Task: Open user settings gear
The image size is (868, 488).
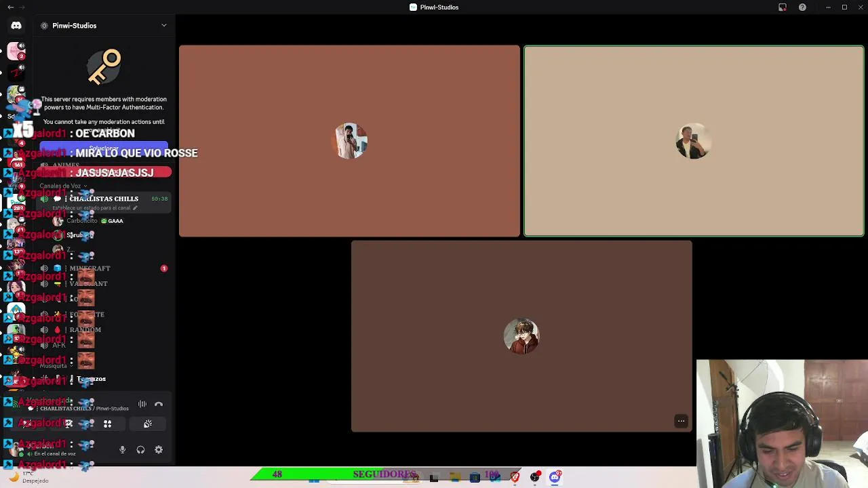Action: (x=159, y=449)
